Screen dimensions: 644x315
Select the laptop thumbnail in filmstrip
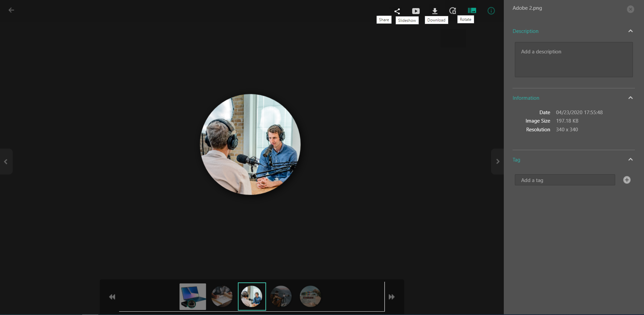coord(193,297)
